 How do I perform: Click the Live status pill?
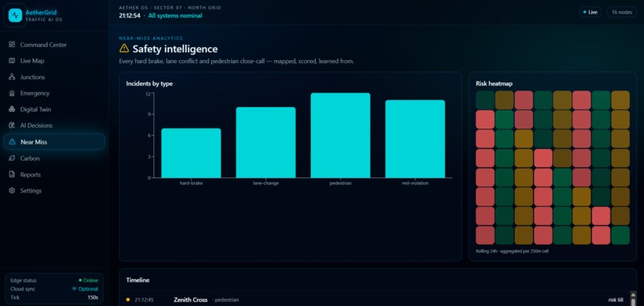[x=590, y=12]
